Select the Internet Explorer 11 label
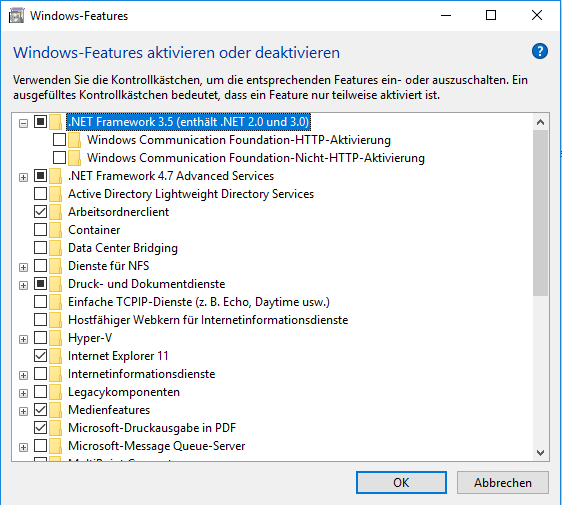562x505 pixels. [x=118, y=356]
